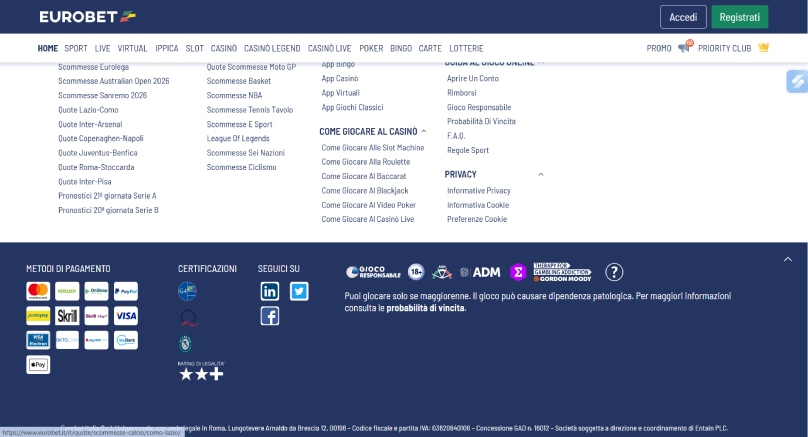808x437 pixels.
Task: Go to the Virtual section
Action: [132, 48]
